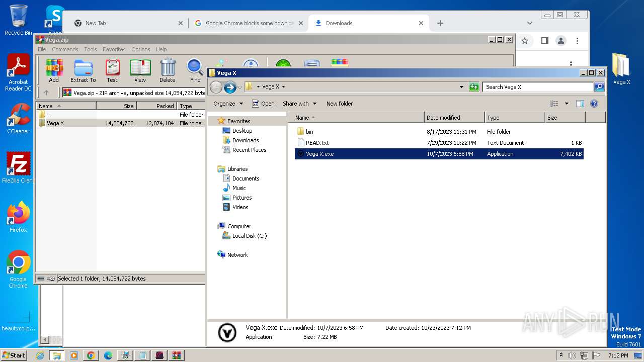Open the Commands menu in WinRAR
The width and height of the screenshot is (644, 362).
[x=65, y=49]
